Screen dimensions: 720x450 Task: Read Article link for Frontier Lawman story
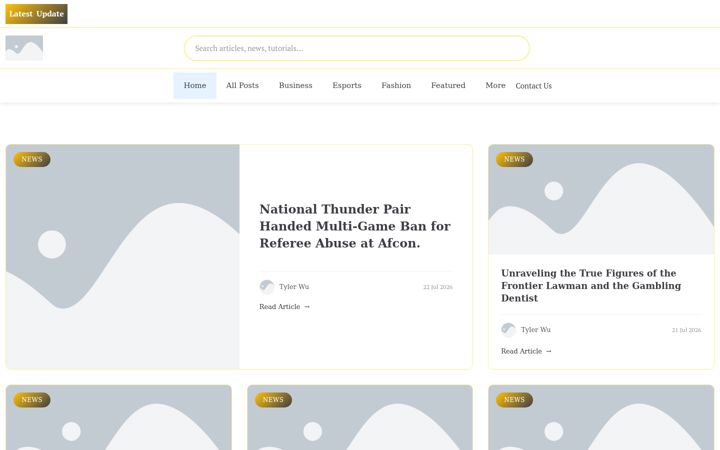526,351
